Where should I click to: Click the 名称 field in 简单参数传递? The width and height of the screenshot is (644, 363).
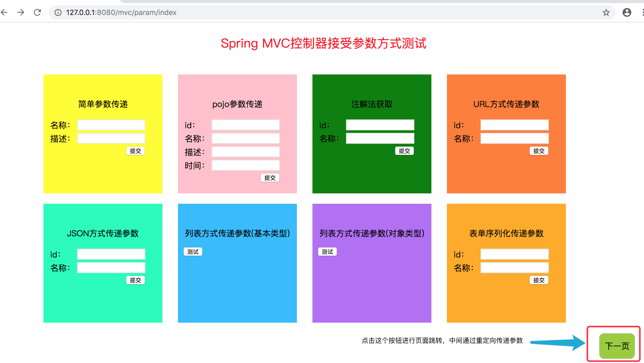[111, 125]
